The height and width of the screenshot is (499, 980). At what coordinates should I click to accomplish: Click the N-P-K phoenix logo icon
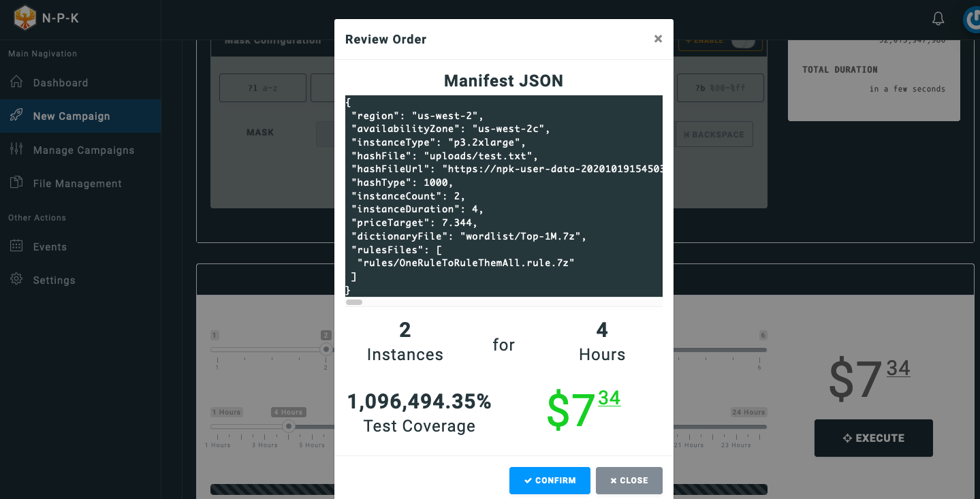pyautogui.click(x=25, y=18)
